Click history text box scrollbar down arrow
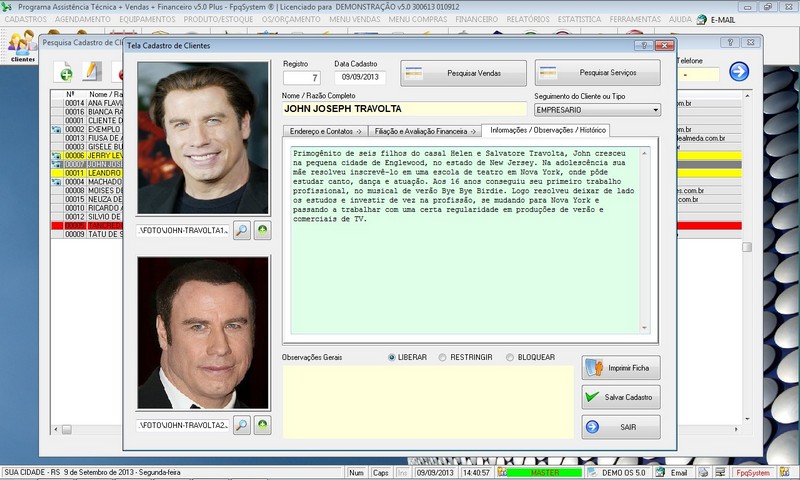 [644, 328]
